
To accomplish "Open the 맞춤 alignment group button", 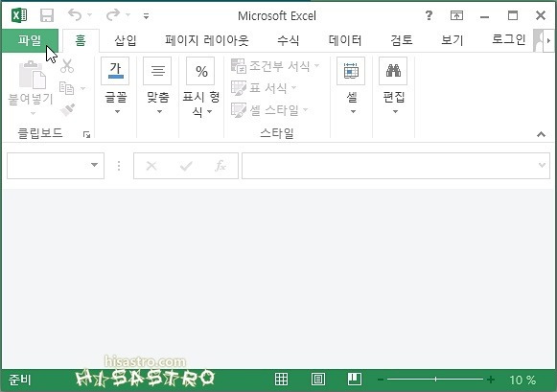I will 158,85.
